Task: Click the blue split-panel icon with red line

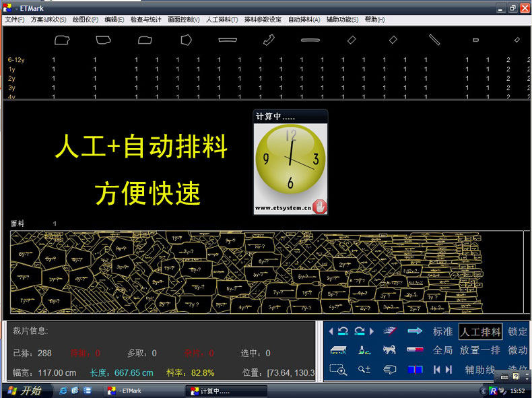Action: click(415, 369)
